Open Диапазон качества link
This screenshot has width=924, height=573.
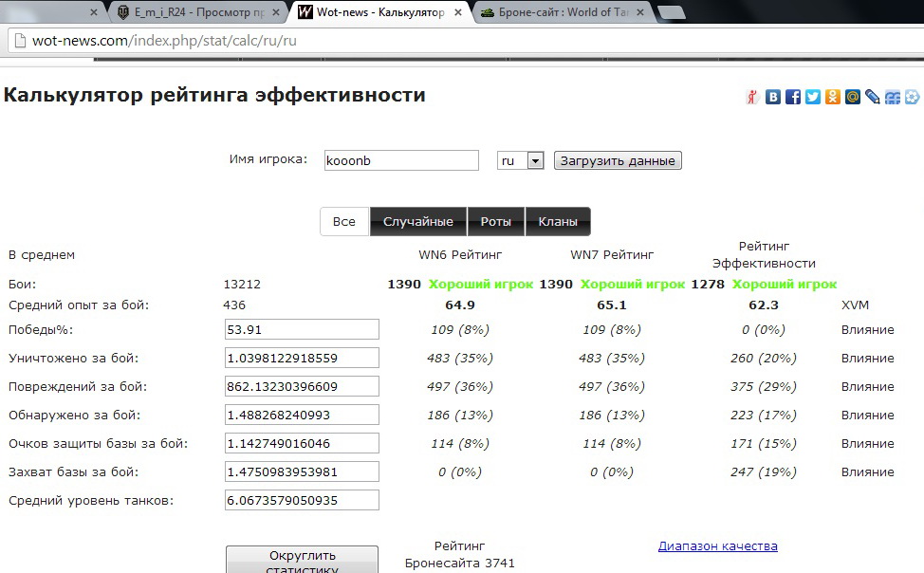coord(718,545)
